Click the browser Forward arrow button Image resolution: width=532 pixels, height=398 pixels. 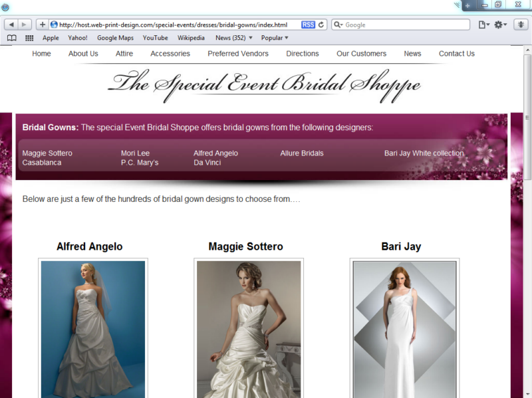click(x=25, y=25)
